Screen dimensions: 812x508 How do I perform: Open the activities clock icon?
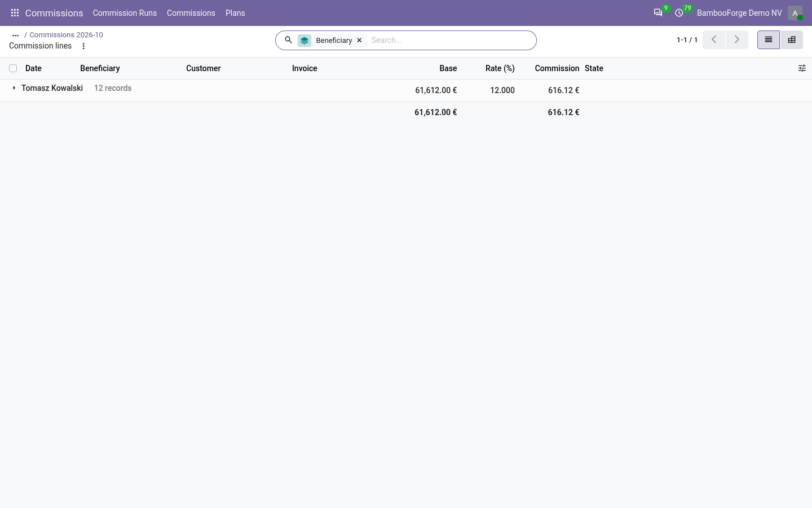click(679, 13)
